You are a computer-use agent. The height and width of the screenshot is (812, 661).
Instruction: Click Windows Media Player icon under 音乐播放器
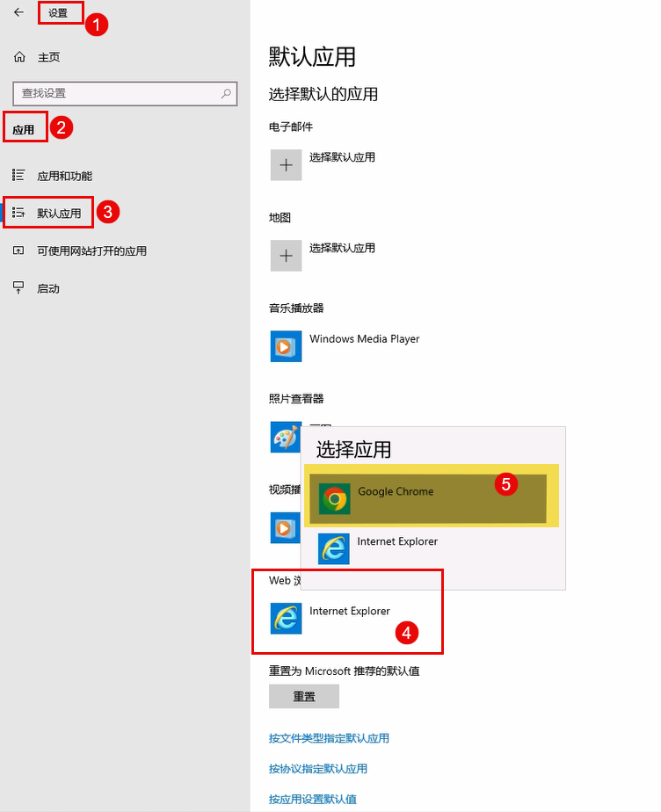tap(286, 346)
